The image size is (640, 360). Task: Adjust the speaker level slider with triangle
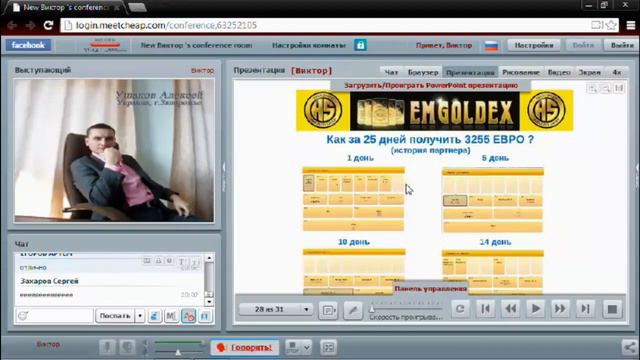pyautogui.click(x=178, y=351)
